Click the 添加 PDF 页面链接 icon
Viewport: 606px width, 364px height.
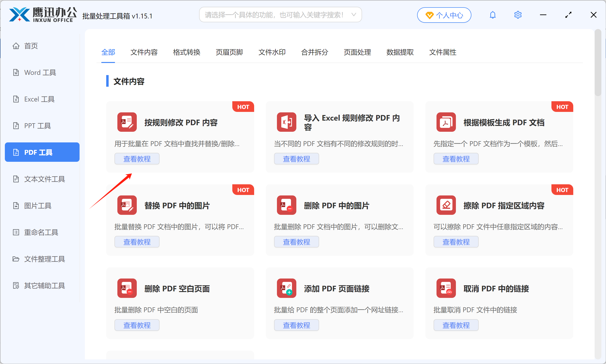[287, 288]
